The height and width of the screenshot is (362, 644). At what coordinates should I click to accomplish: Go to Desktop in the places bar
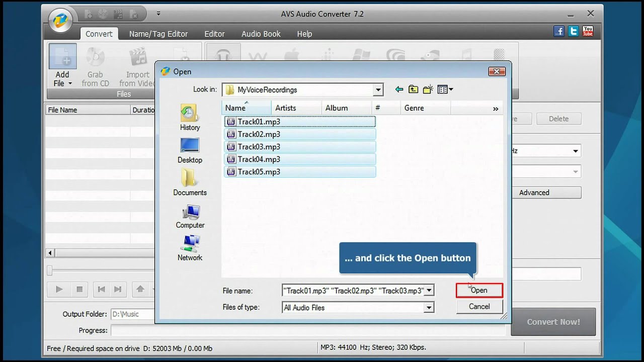click(190, 151)
